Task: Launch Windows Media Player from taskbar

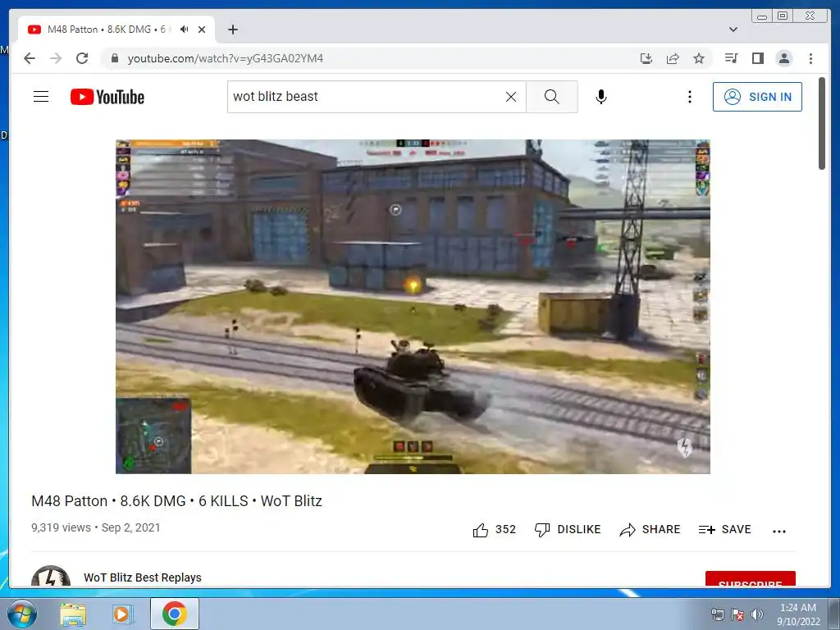Action: pyautogui.click(x=121, y=614)
